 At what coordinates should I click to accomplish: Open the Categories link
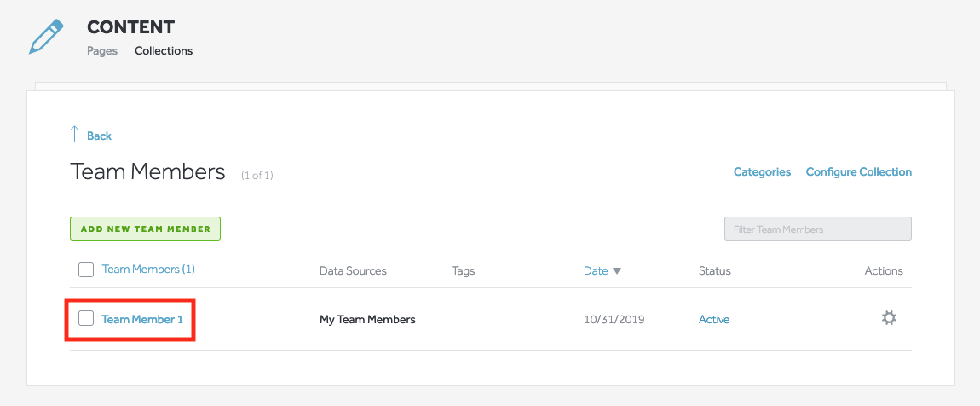click(762, 171)
